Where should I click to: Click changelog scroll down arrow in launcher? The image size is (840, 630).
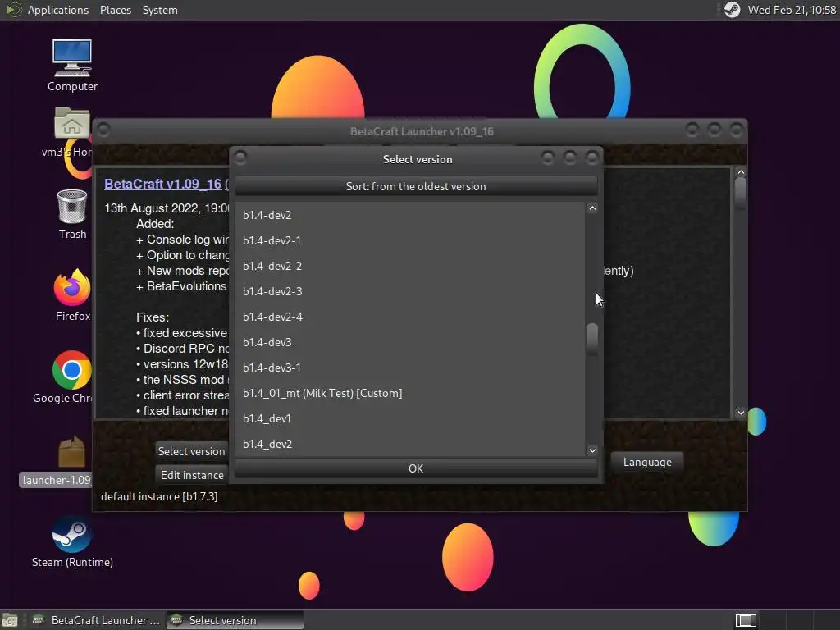tap(741, 413)
